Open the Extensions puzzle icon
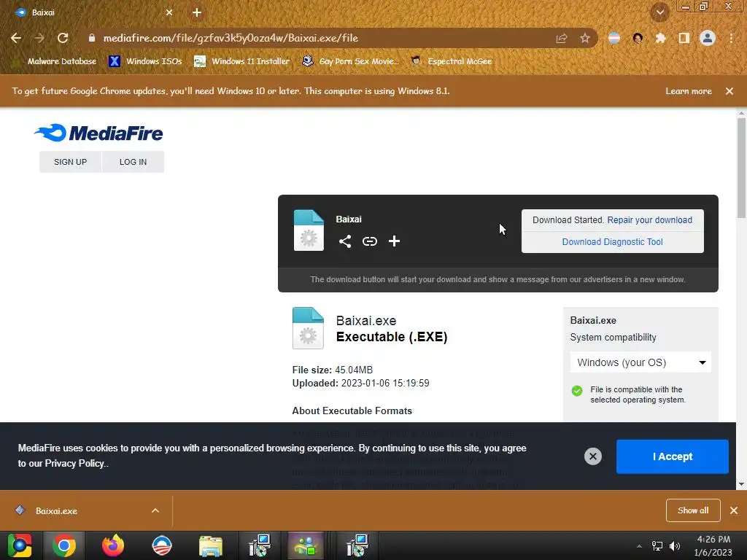 pyautogui.click(x=660, y=38)
